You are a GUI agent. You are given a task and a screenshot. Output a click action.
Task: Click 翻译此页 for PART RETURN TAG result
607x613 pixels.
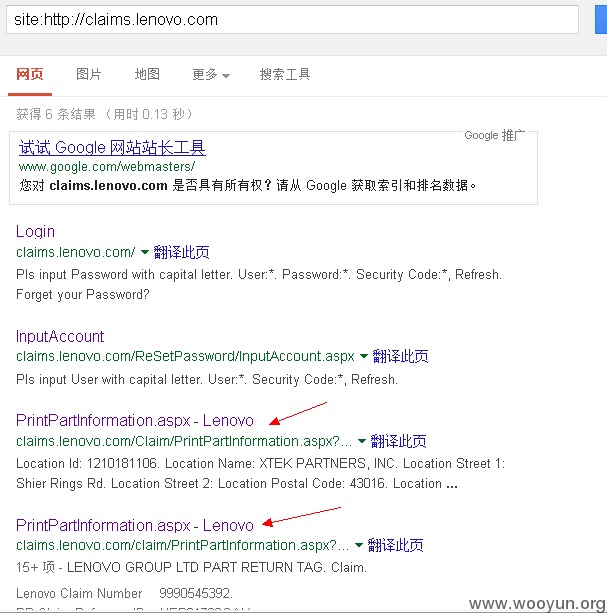[x=396, y=545]
